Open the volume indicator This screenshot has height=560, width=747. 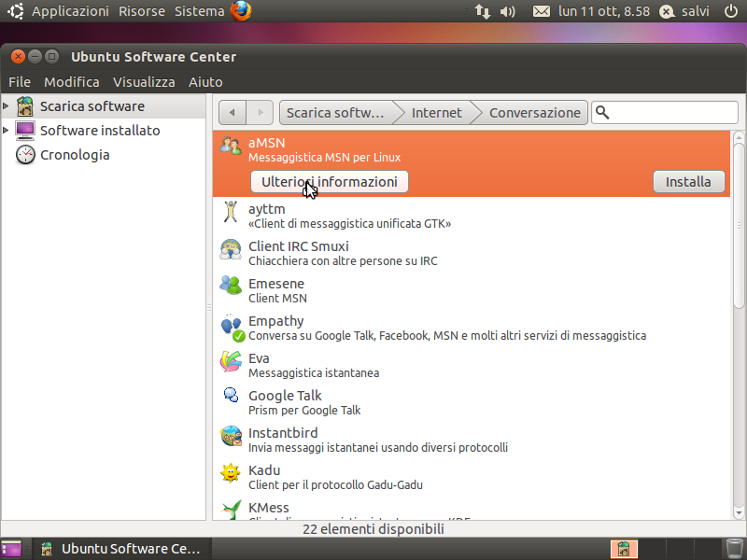507,11
